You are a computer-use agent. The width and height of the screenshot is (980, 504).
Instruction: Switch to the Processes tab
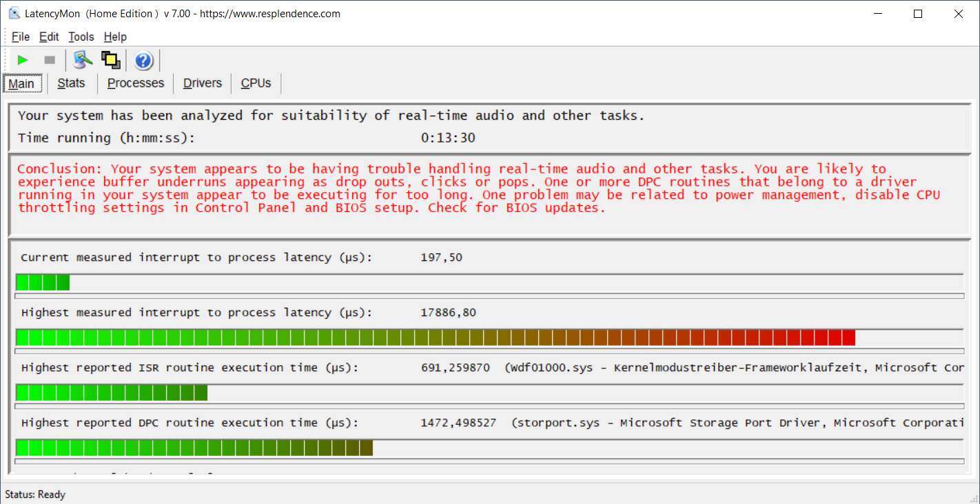(136, 83)
